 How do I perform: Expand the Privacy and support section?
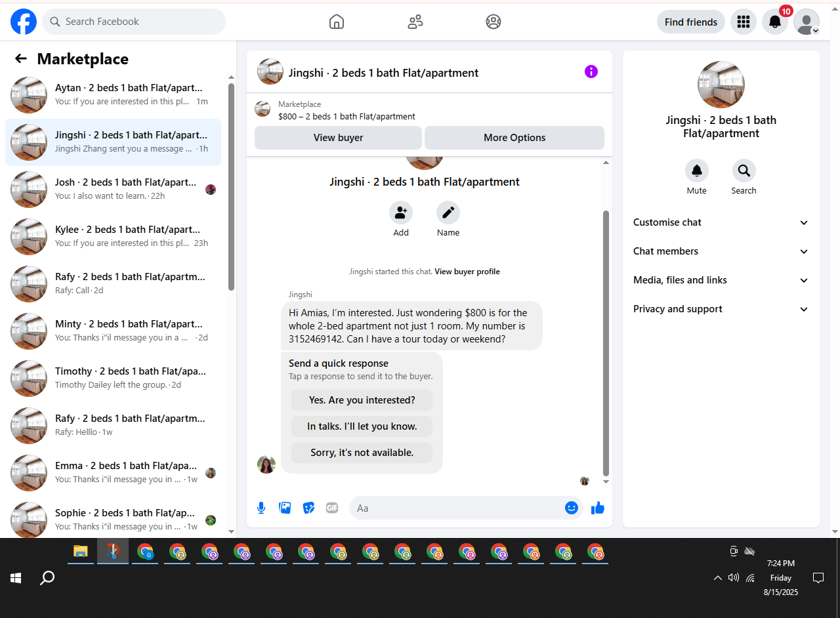pos(721,309)
